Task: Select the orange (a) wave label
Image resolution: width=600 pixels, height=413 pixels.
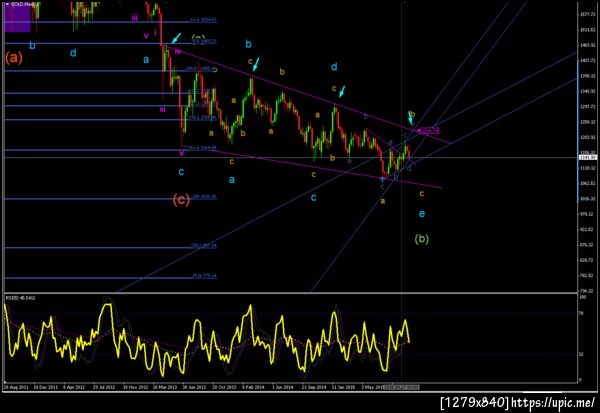Action: [x=14, y=57]
